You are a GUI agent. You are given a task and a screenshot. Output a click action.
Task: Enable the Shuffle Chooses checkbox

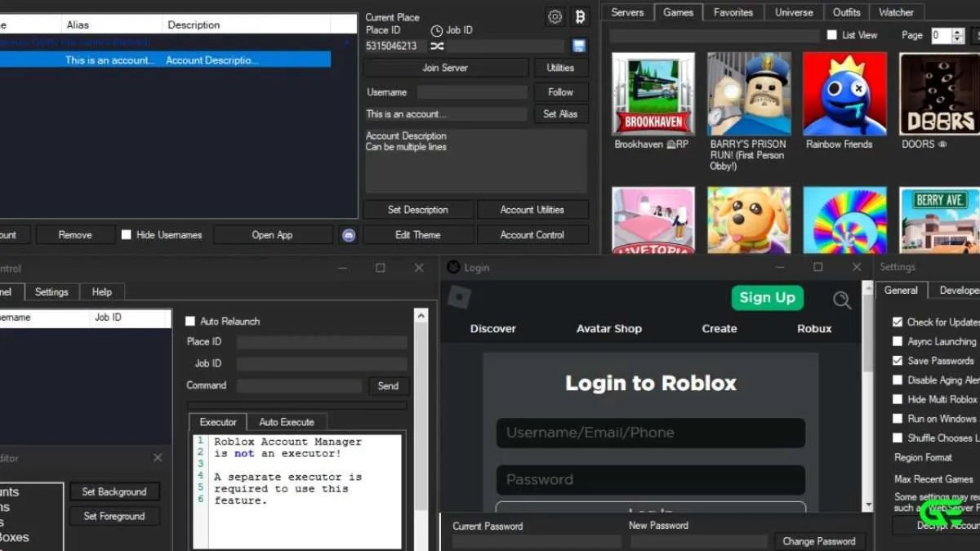tap(898, 438)
